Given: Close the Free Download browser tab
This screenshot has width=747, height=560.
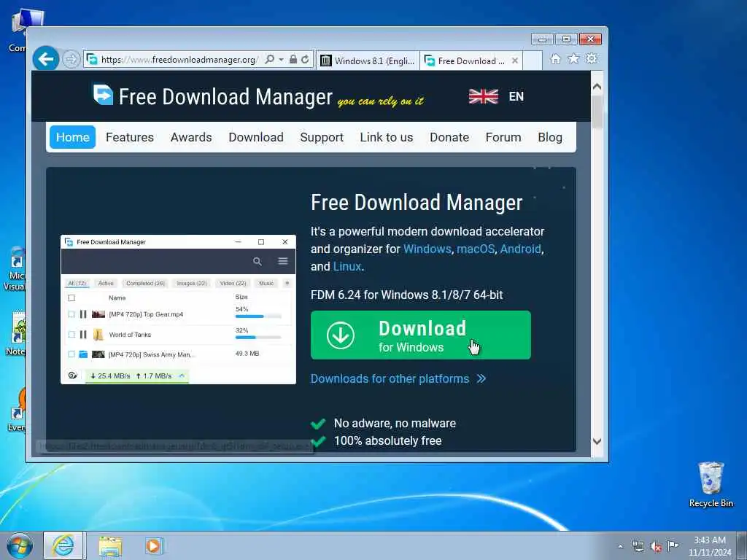Looking at the screenshot, I should point(514,61).
